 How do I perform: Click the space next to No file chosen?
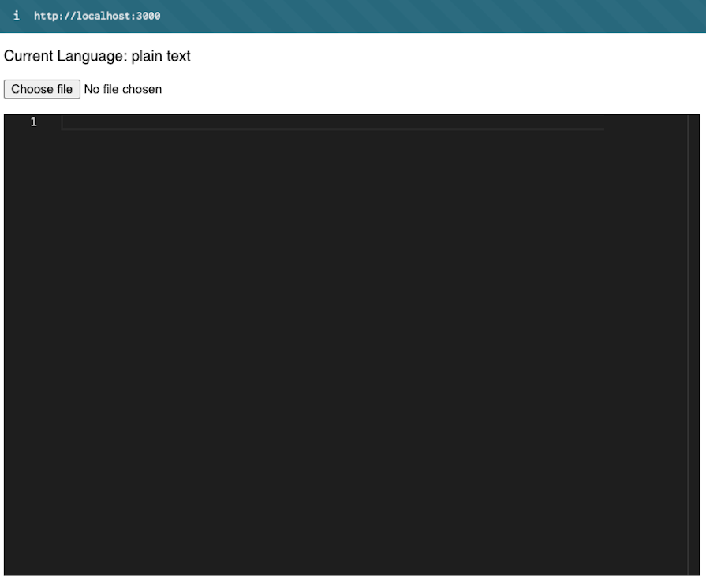pyautogui.click(x=197, y=89)
